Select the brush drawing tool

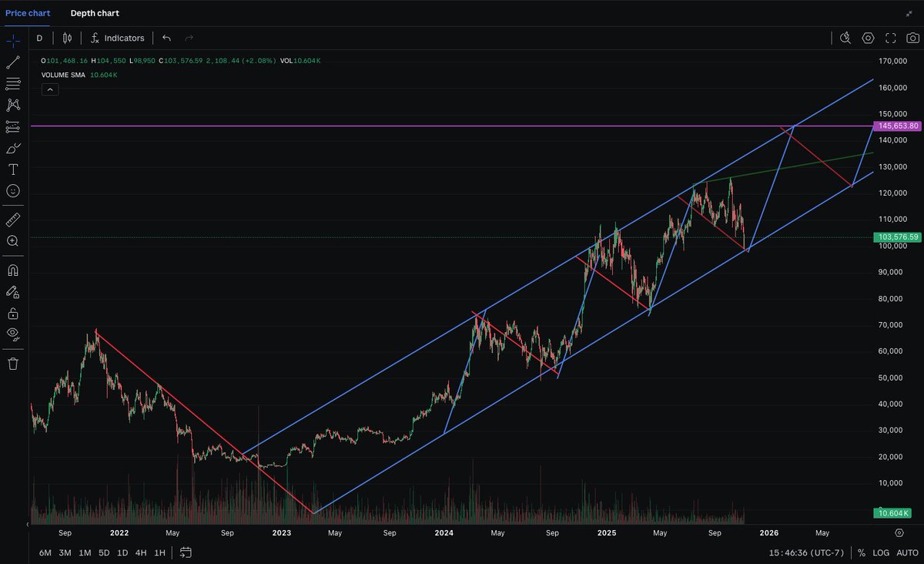[x=13, y=148]
